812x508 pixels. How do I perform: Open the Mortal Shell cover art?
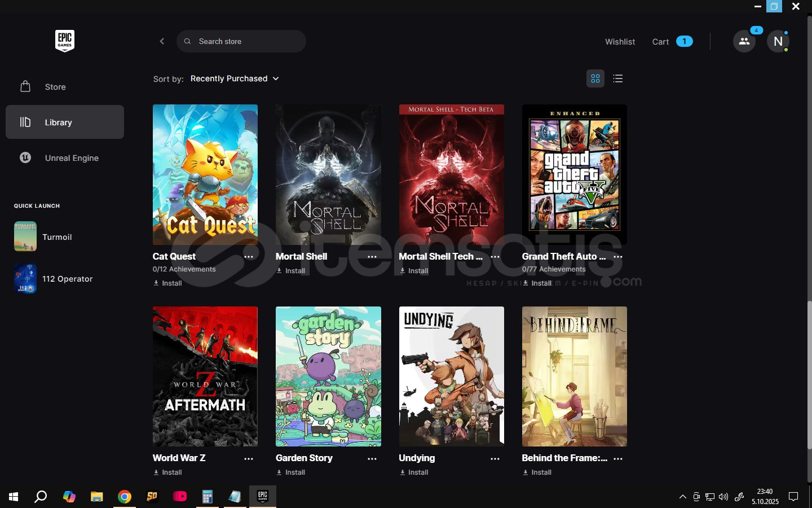coord(328,174)
